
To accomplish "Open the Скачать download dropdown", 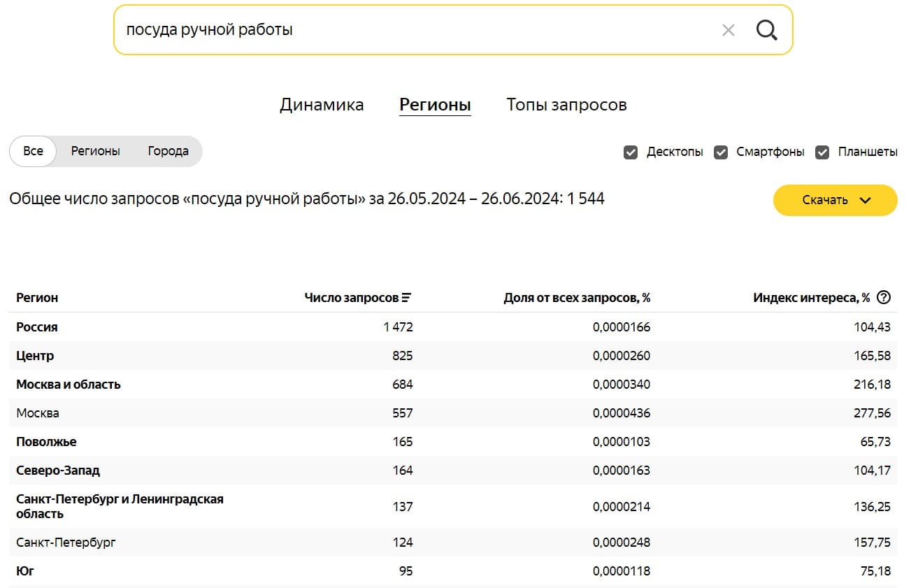I will pyautogui.click(x=835, y=200).
